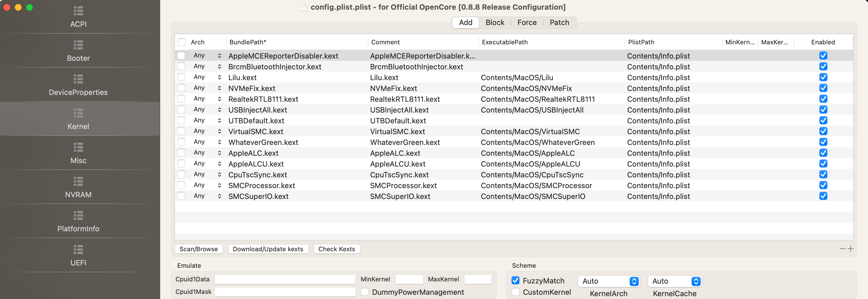Click the Cpuid1Mask input field
This screenshot has height=299, width=868.
tap(285, 292)
